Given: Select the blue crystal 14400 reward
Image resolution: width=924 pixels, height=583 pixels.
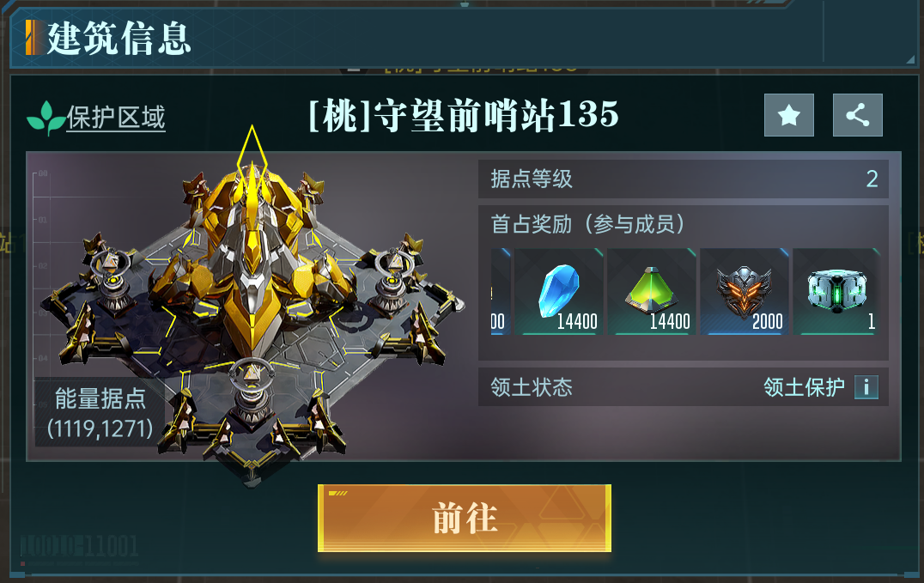Looking at the screenshot, I should (x=559, y=292).
